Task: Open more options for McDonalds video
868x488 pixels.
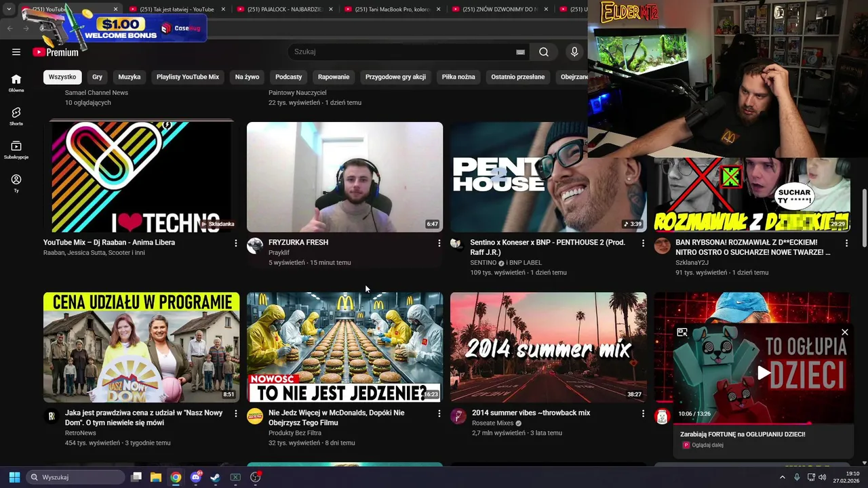Action: coord(439,413)
